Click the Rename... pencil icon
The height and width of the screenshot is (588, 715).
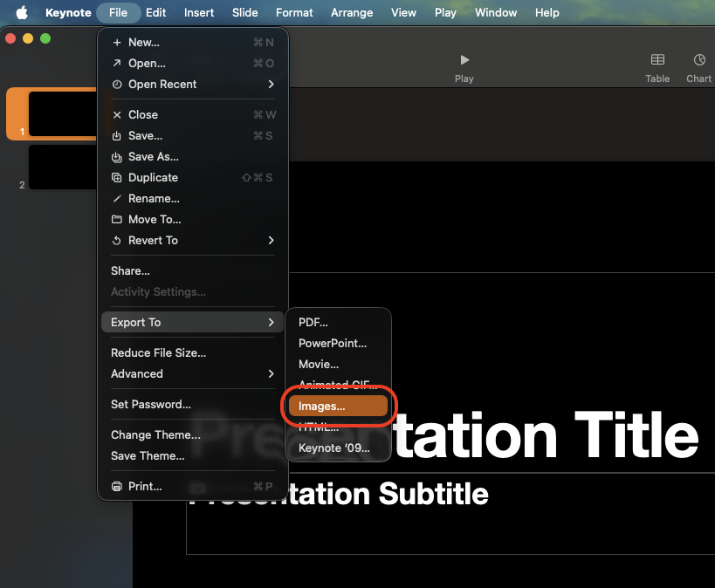(117, 199)
